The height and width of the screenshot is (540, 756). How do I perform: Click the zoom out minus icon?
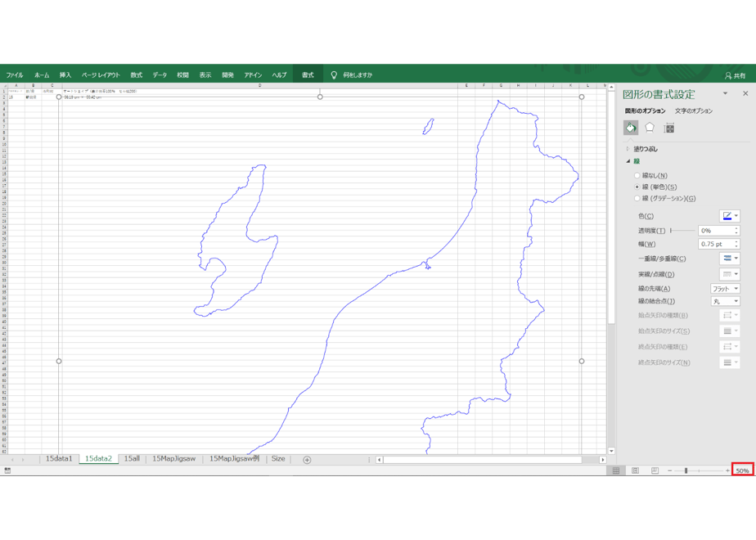coord(670,470)
